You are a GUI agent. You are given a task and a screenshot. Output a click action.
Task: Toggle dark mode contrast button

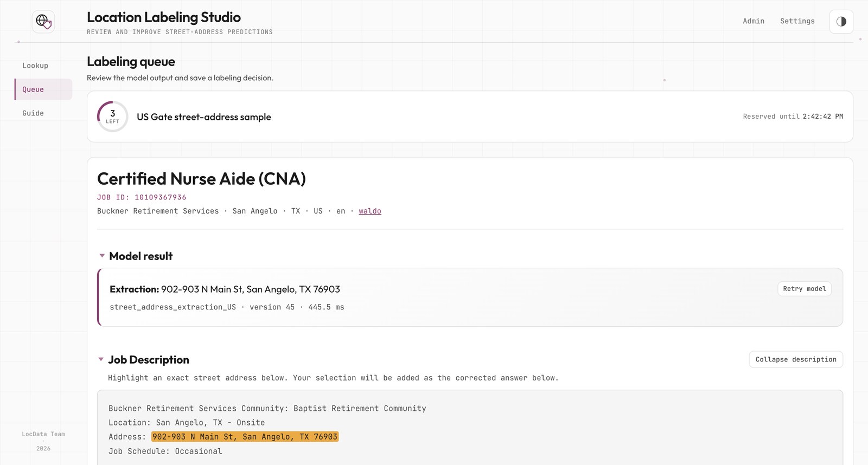[841, 22]
